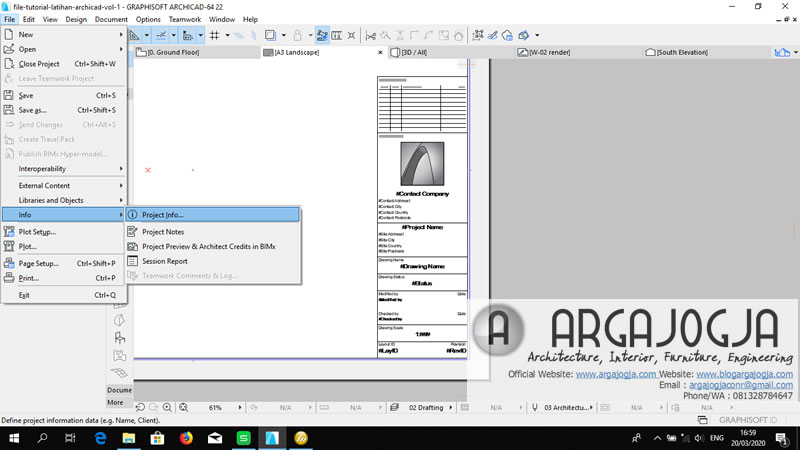Open Page Setup from File menu
The height and width of the screenshot is (450, 800).
64,263
